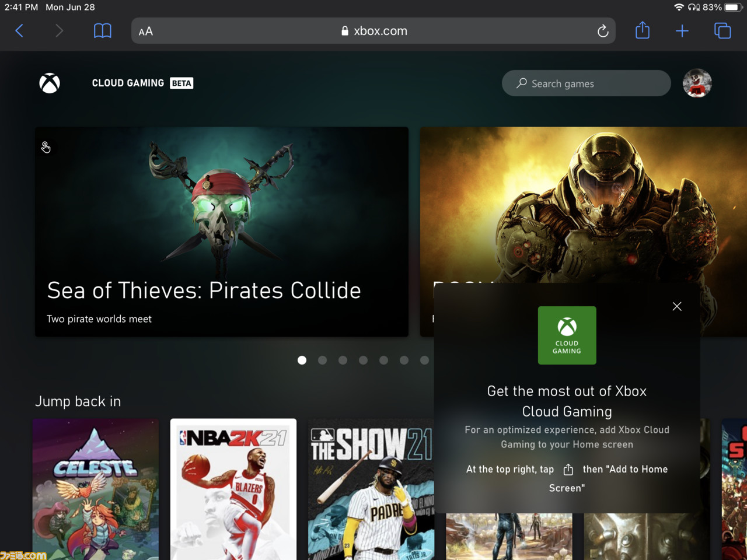Tap 'Get the most out of Xbox Cloud Gaming' heading

pyautogui.click(x=567, y=401)
